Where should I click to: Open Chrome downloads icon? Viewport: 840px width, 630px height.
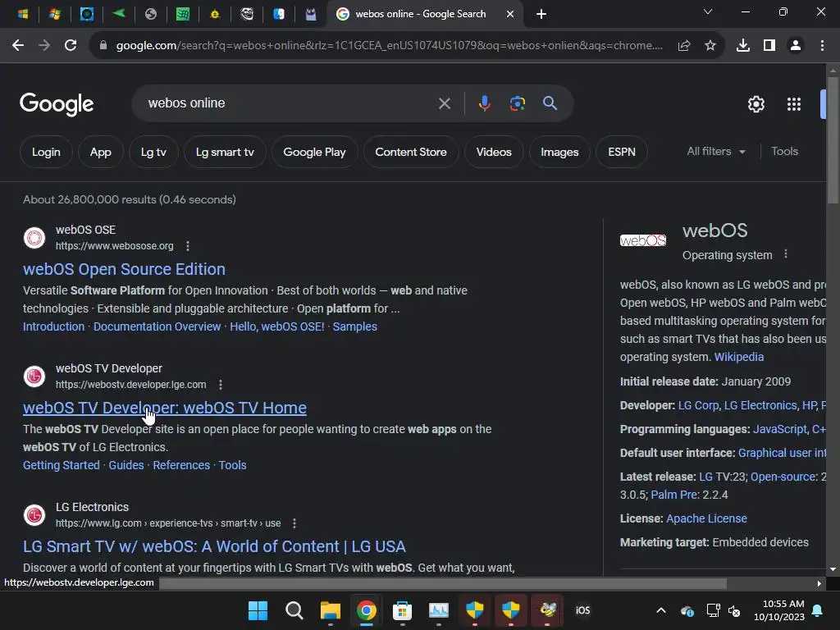coord(743,46)
